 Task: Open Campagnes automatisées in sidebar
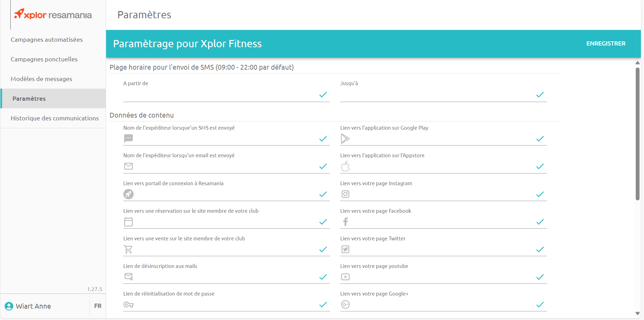tap(53, 40)
